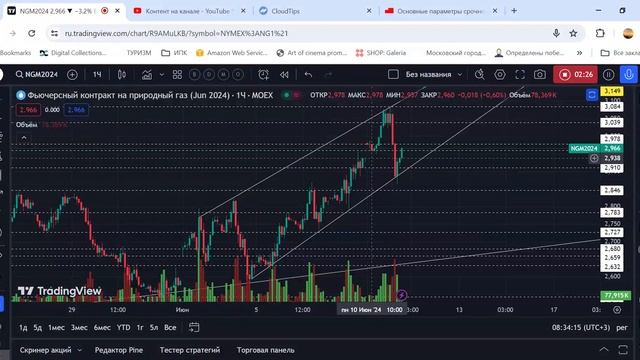640x360 pixels.
Task: Switch to the YouTube channel content tab
Action: pyautogui.click(x=188, y=11)
